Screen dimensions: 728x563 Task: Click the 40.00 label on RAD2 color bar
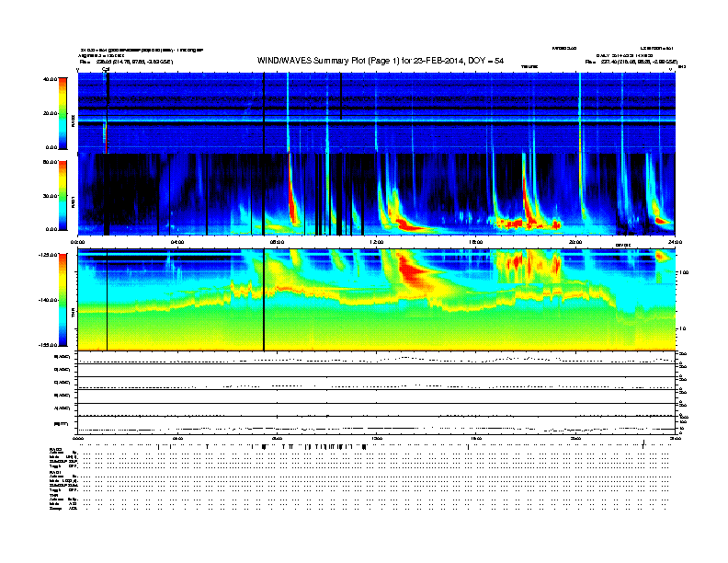(50, 79)
